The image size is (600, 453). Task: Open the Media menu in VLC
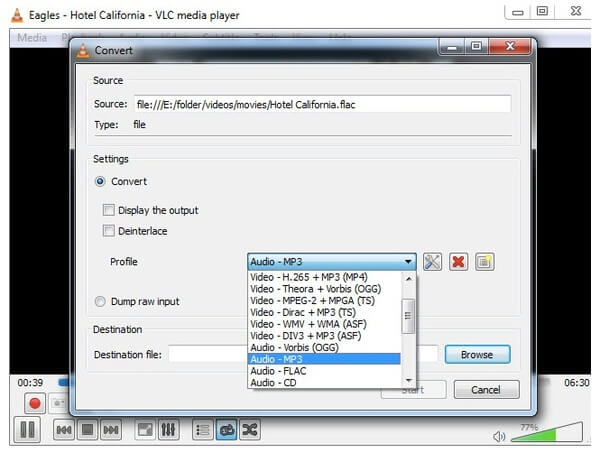32,37
